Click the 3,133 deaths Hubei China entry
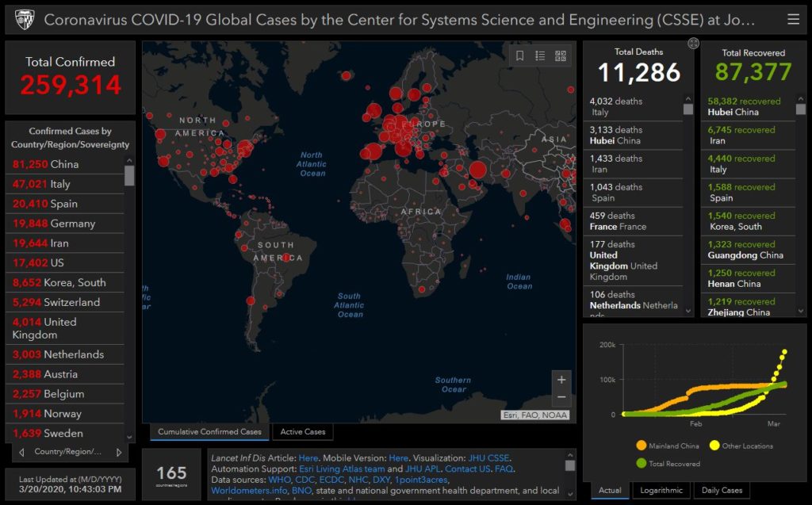812x505 pixels. [x=634, y=136]
